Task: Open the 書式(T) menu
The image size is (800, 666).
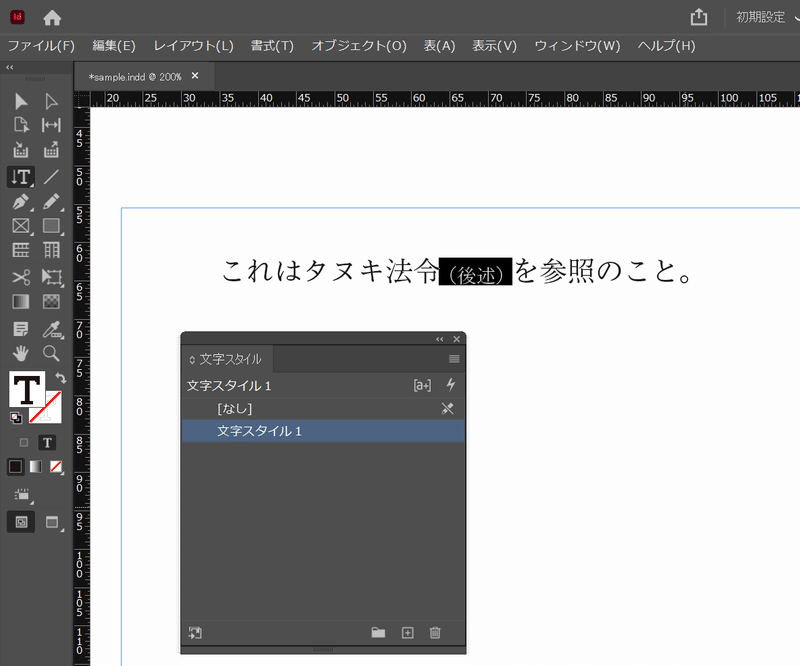Action: (x=272, y=46)
